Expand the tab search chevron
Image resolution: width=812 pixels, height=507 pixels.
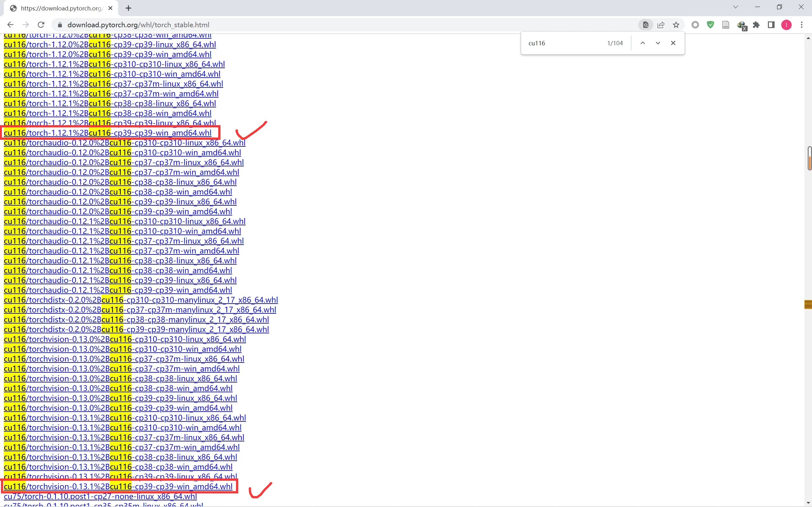(x=736, y=7)
